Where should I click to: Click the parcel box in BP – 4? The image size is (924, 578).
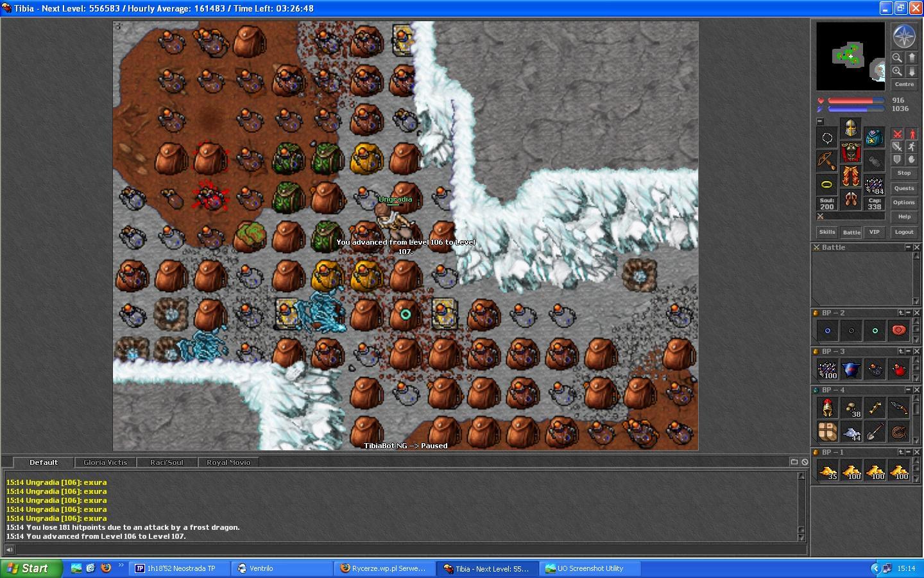[827, 432]
